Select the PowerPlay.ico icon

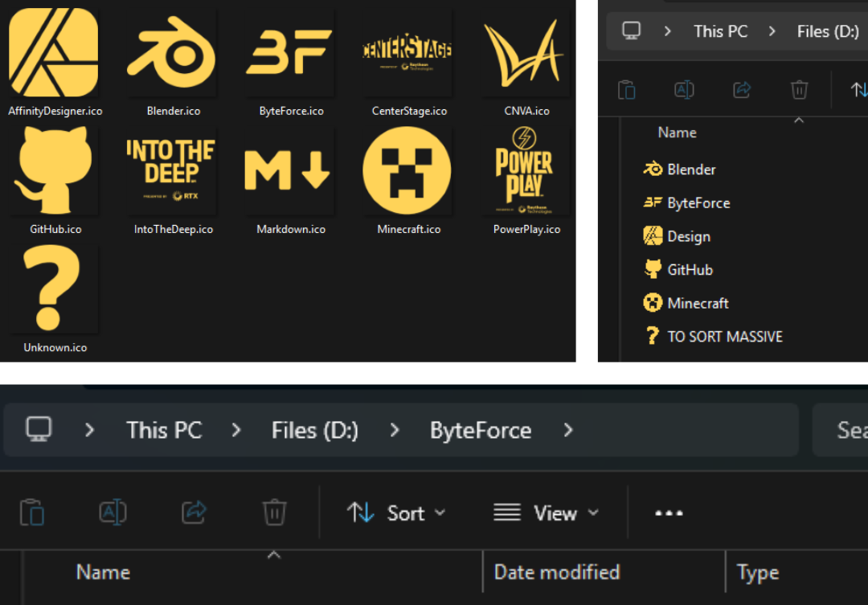[x=526, y=172]
